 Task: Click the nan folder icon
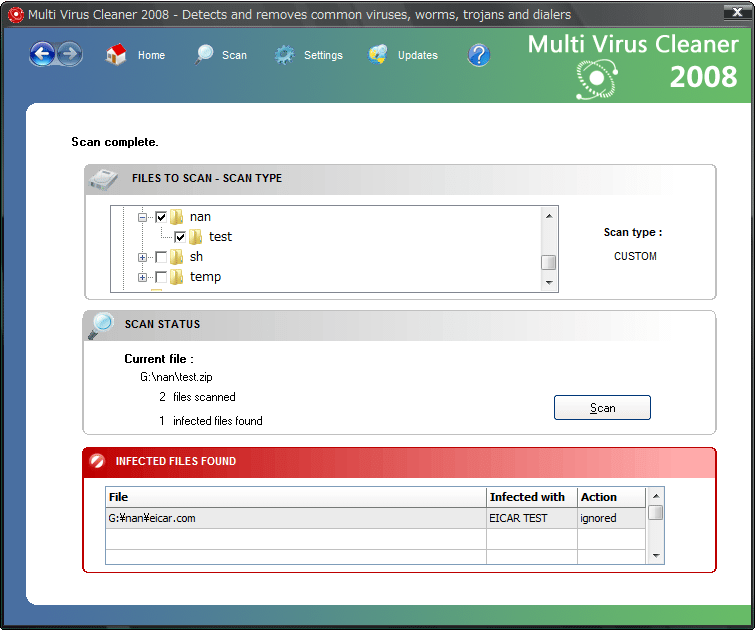point(177,217)
